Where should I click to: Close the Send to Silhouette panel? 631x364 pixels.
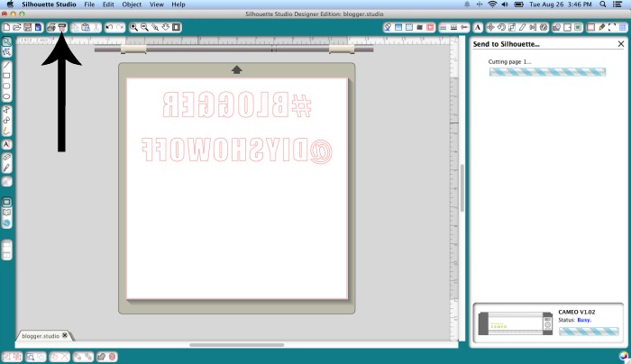click(621, 43)
